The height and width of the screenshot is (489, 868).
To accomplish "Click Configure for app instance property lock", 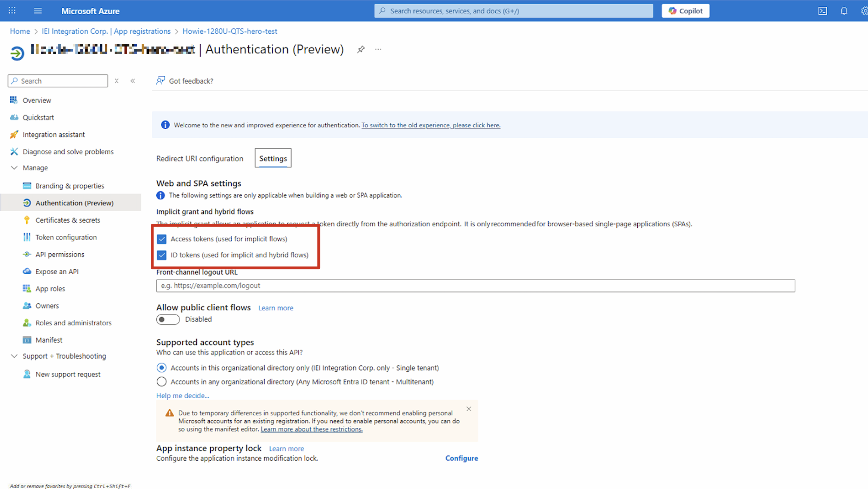I will (461, 458).
